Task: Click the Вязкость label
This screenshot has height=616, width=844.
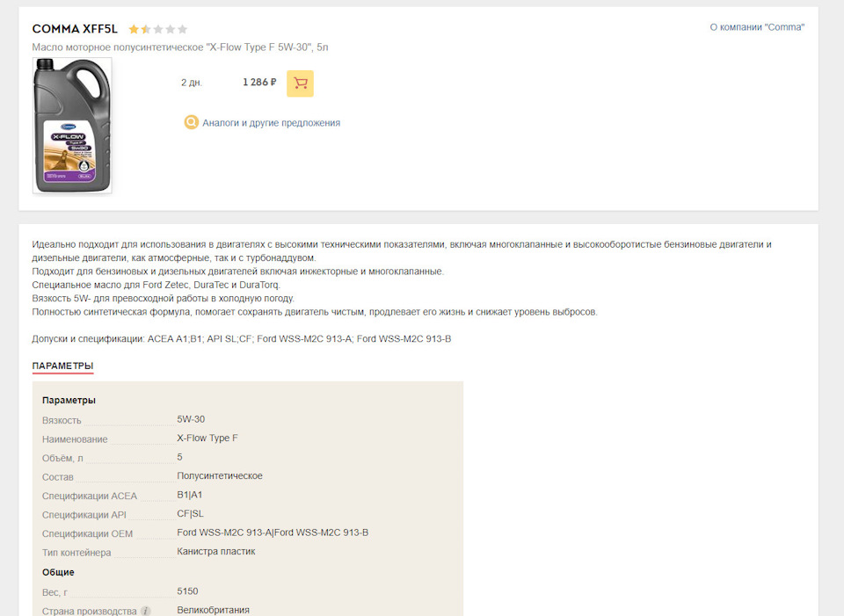Action: [62, 420]
